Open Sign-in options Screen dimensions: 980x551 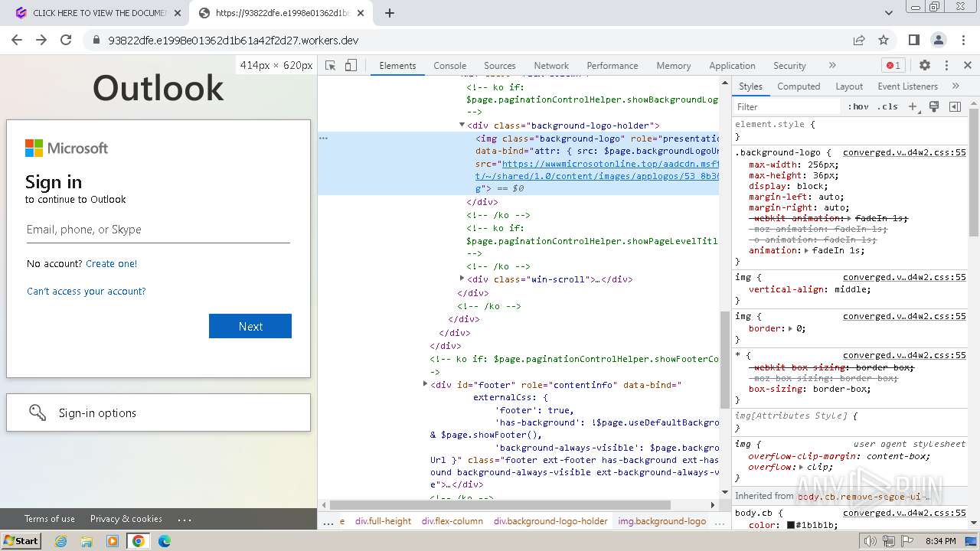point(158,412)
